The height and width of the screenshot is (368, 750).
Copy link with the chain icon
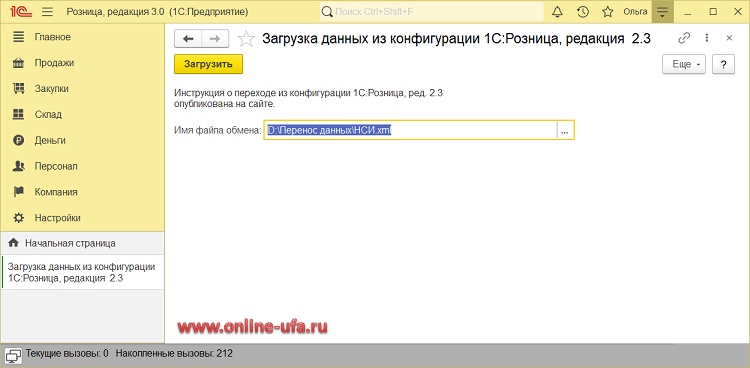[684, 38]
